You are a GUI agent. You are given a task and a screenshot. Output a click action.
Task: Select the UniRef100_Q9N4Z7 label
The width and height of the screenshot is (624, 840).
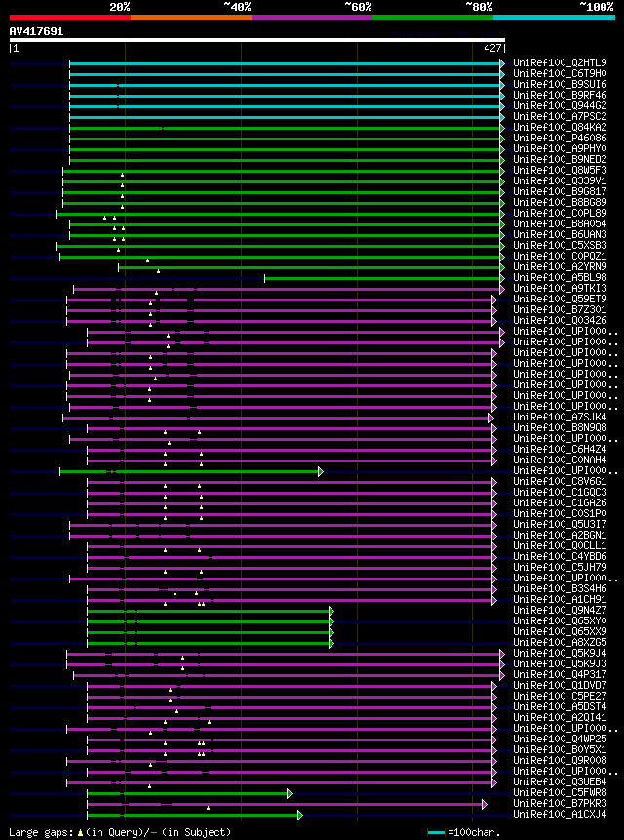tap(560, 610)
